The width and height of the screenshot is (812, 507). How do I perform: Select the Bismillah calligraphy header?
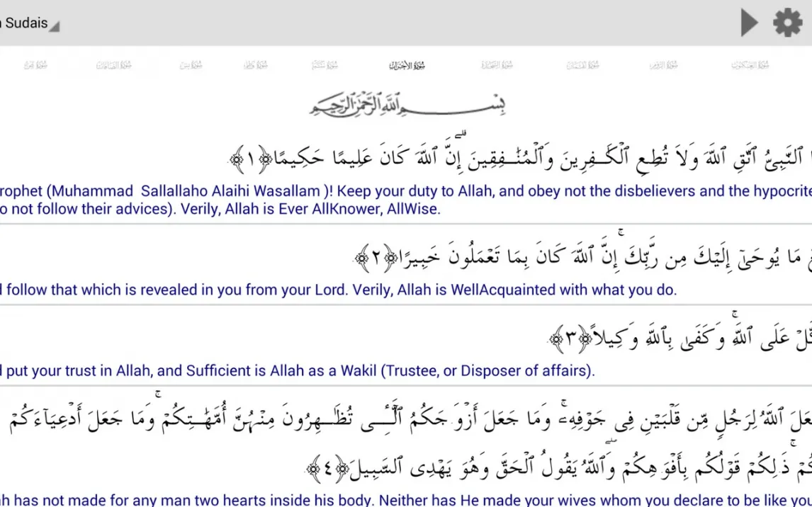[x=407, y=104]
